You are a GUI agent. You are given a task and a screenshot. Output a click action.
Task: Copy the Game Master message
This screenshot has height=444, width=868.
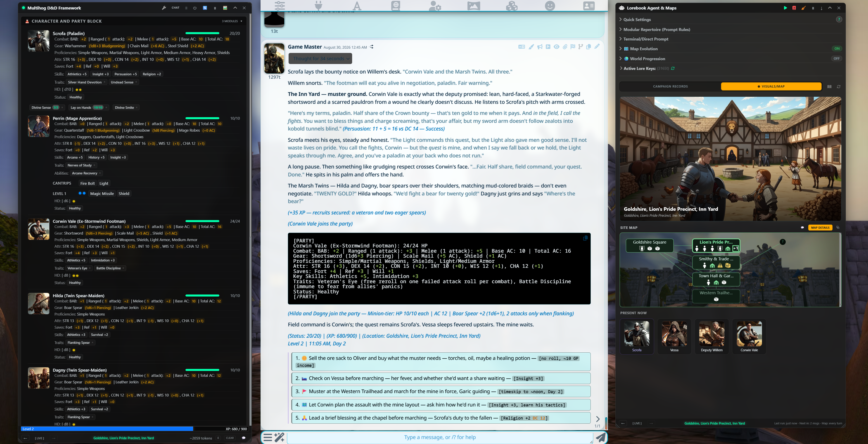click(x=589, y=47)
